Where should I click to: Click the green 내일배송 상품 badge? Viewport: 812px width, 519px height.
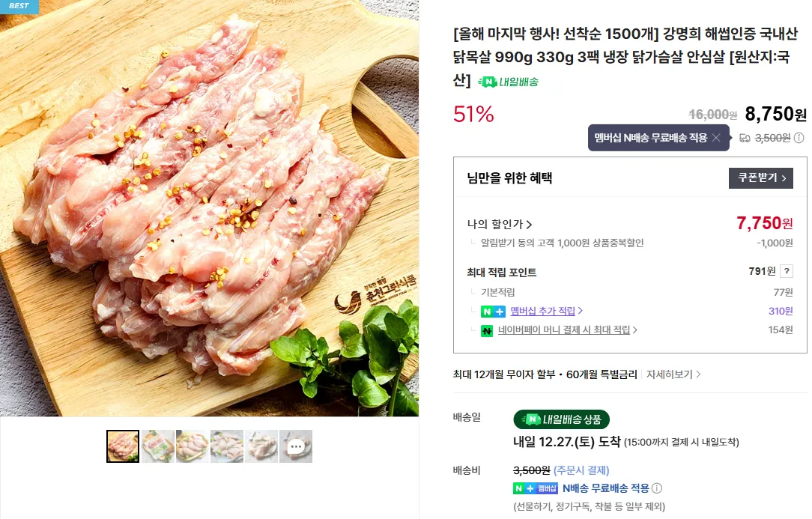[x=562, y=419]
